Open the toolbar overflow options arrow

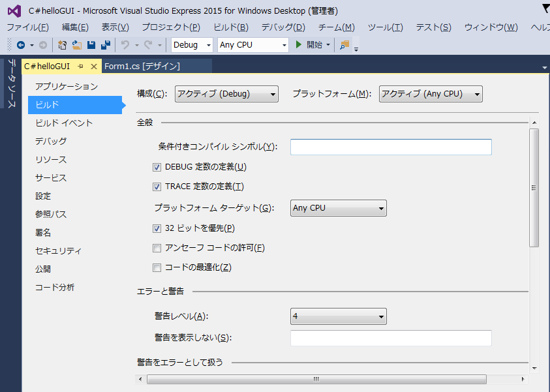pos(356,50)
